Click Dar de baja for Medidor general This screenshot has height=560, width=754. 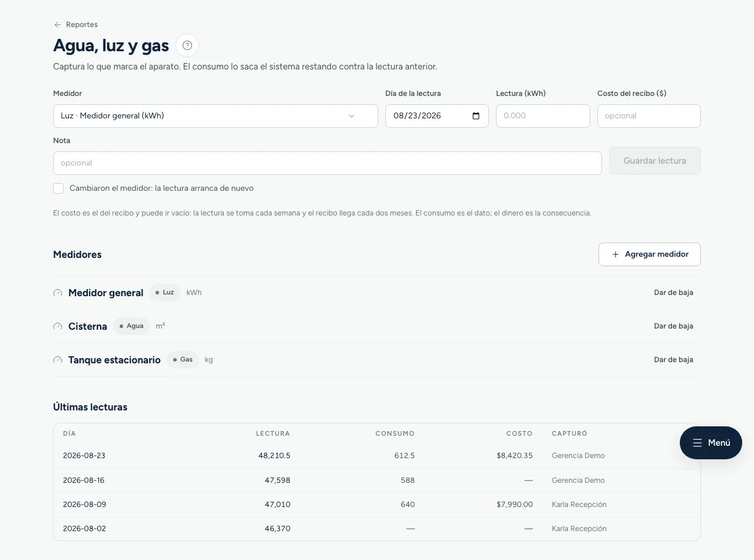coord(673,293)
